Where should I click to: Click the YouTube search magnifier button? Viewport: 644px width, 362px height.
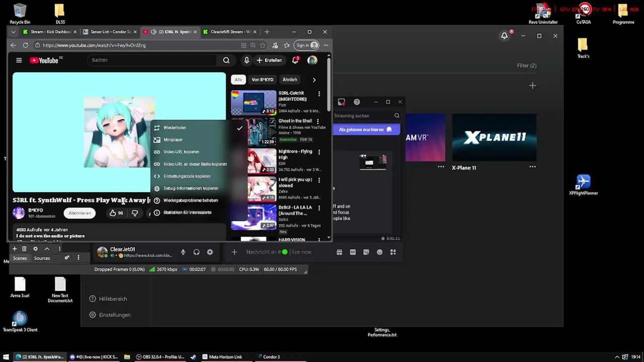click(226, 60)
